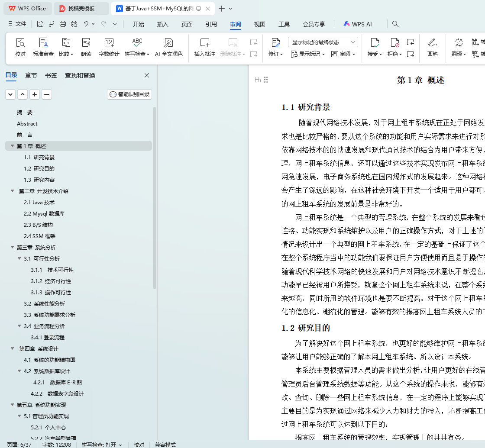The width and height of the screenshot is (485, 448).
Task: Jump to 2.2 Mysql 数据库 heading
Action: [44, 213]
